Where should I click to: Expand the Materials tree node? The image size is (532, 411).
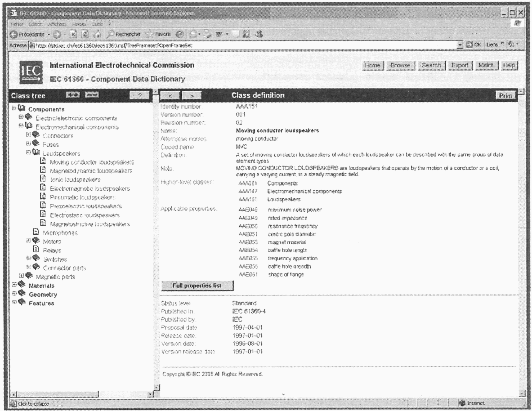tap(15, 284)
